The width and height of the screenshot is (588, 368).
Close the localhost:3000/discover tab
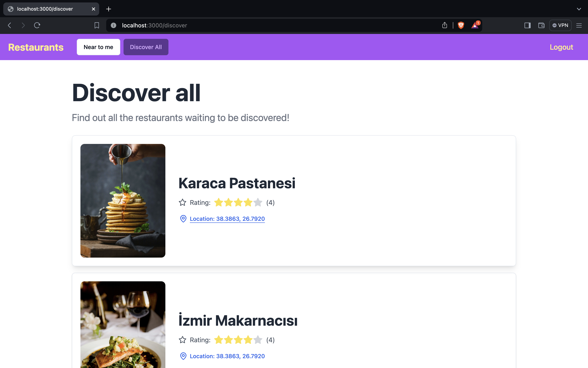tap(94, 9)
